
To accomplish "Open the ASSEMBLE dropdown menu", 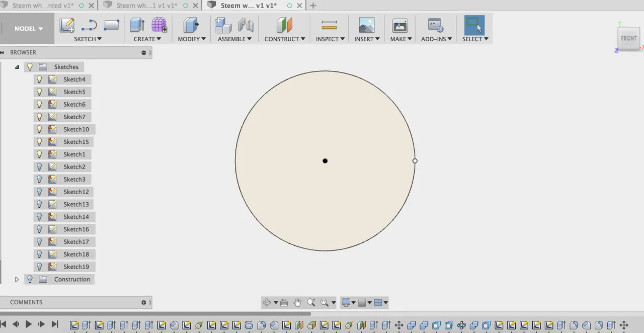I will pyautogui.click(x=235, y=39).
